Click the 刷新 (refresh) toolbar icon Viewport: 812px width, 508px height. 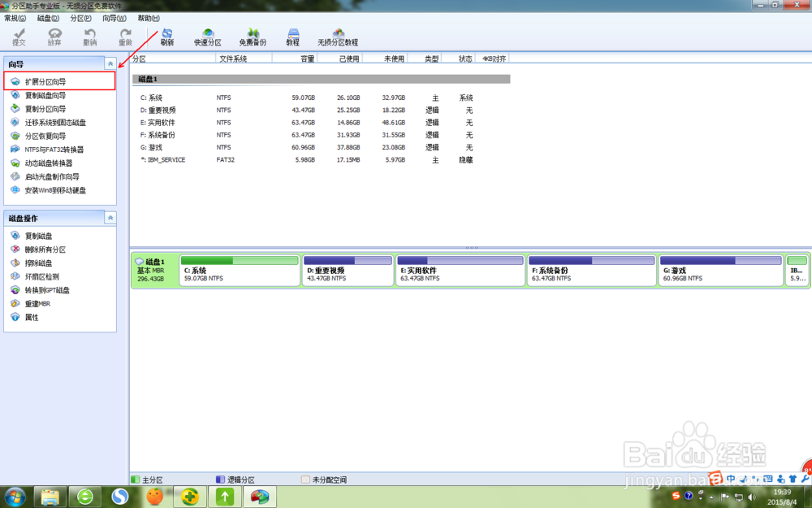click(x=166, y=37)
